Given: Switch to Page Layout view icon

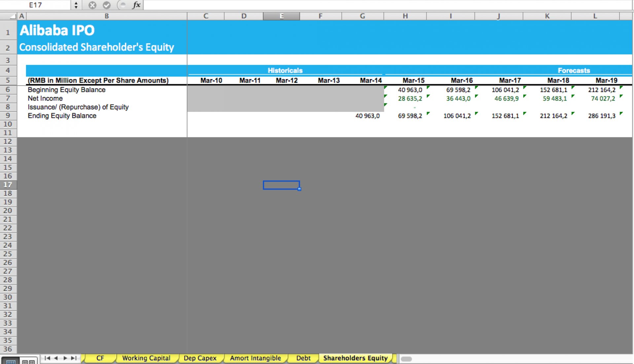Looking at the screenshot, I should 29,361.
